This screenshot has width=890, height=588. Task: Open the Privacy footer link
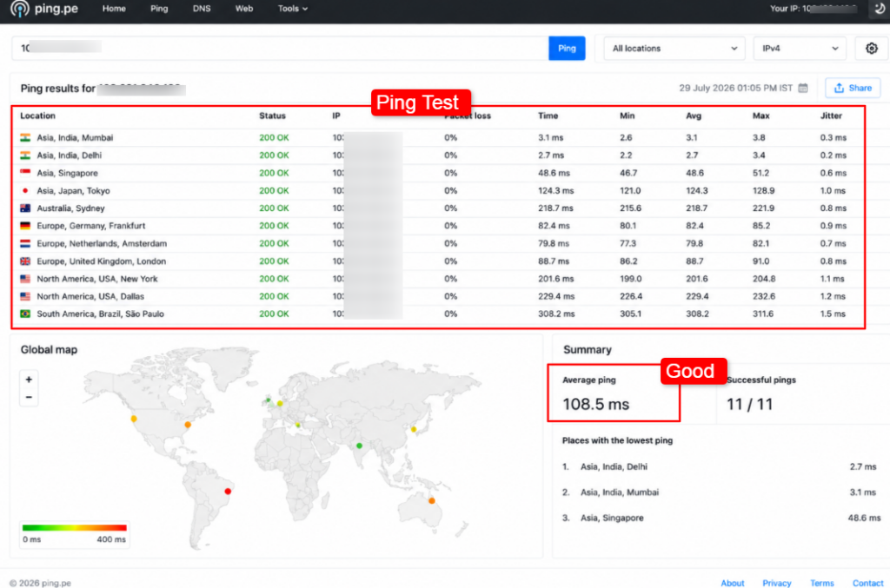coord(776,583)
